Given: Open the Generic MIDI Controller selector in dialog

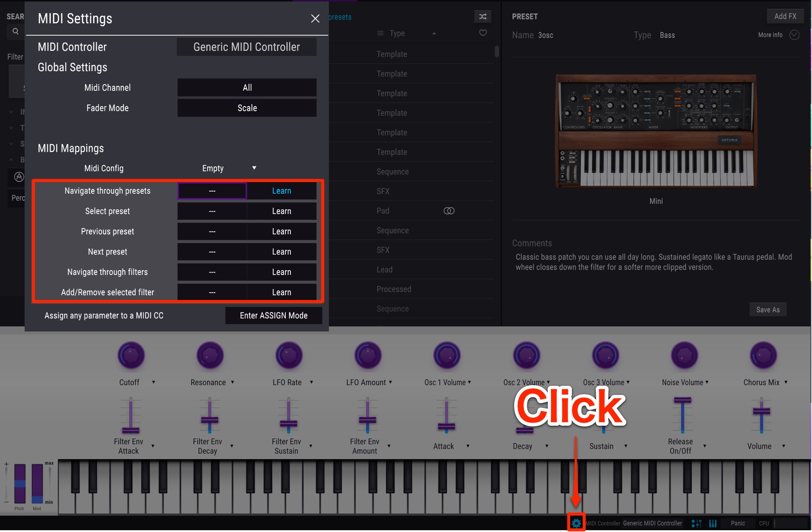Looking at the screenshot, I should pos(247,47).
